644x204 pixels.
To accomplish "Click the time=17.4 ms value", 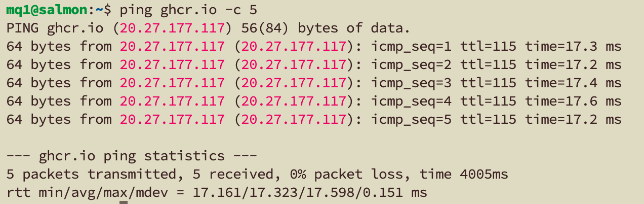I will point(573,83).
